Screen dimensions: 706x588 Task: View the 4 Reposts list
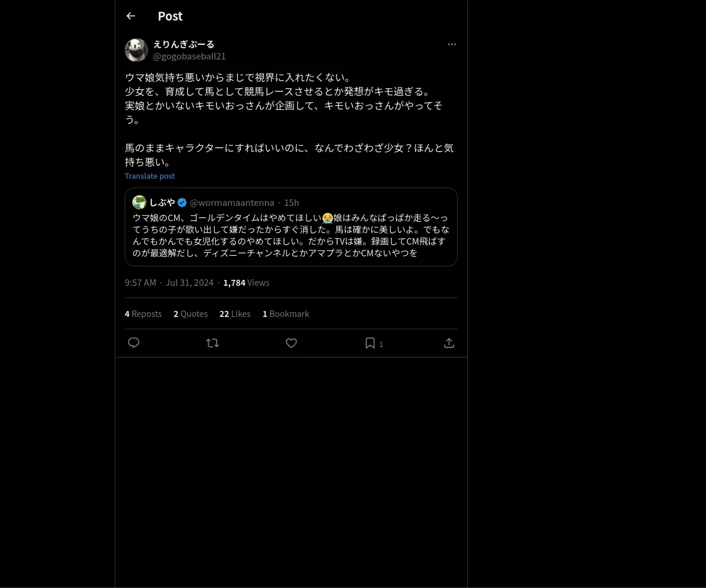tap(143, 314)
